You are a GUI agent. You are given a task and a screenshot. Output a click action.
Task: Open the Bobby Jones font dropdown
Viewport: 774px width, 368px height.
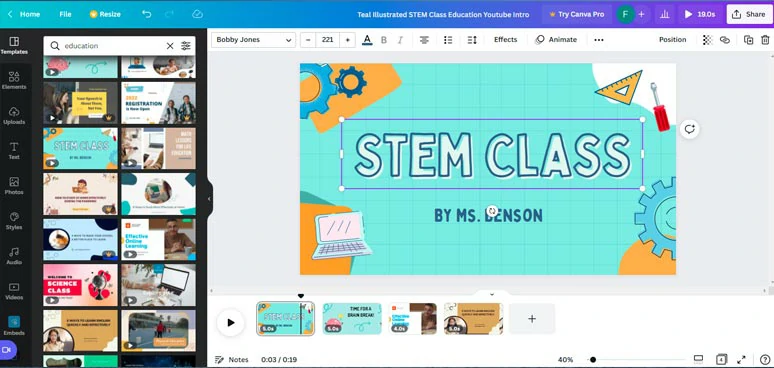click(x=253, y=40)
